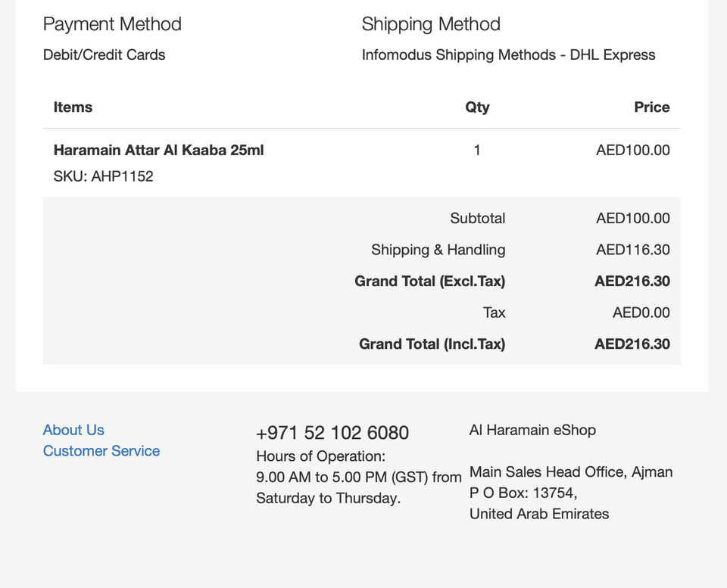Screen dimensions: 727x588
Task: Click the Debit/Credit Cards text
Action: pyautogui.click(x=104, y=54)
